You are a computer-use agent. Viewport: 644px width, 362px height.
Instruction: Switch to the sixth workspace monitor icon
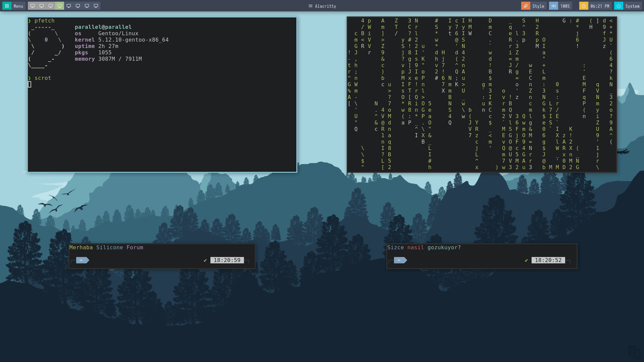[78, 6]
